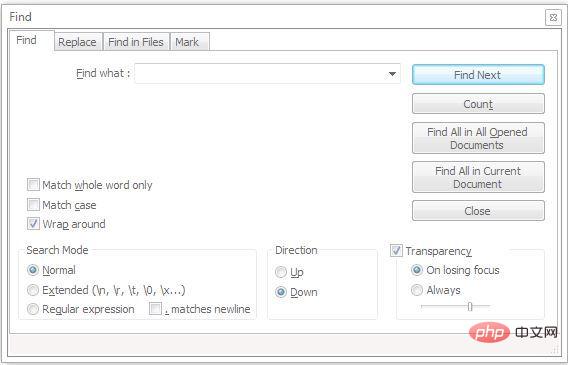Enable Match whole word only checkbox
Screen dimensions: 568x365
click(33, 185)
